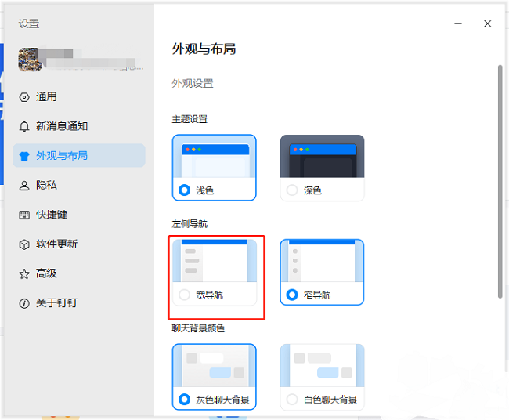Choose 窄导航 radio button
509x420 pixels.
[x=292, y=295]
